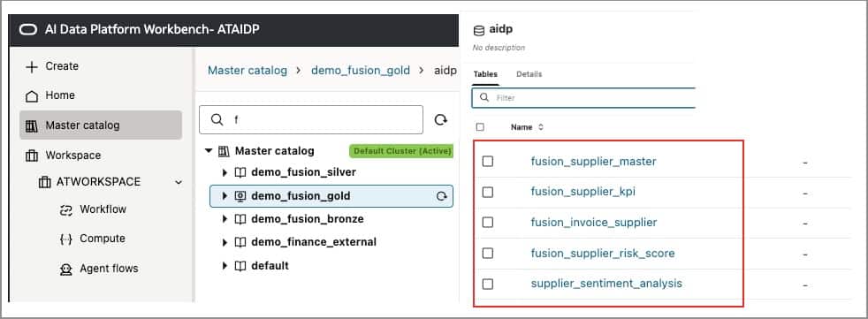Click the catalog icon of Master catalog tree root
The image size is (868, 319).
225,151
